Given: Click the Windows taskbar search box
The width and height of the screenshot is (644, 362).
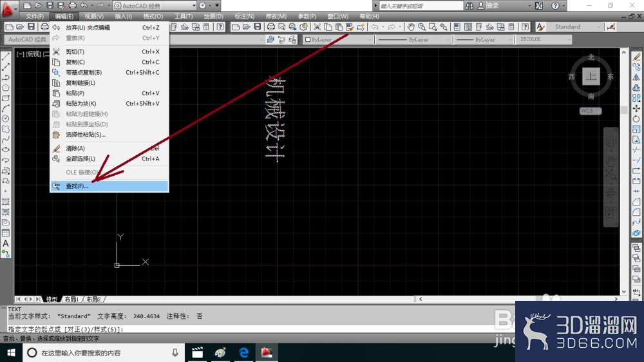Looking at the screenshot, I should [104, 353].
